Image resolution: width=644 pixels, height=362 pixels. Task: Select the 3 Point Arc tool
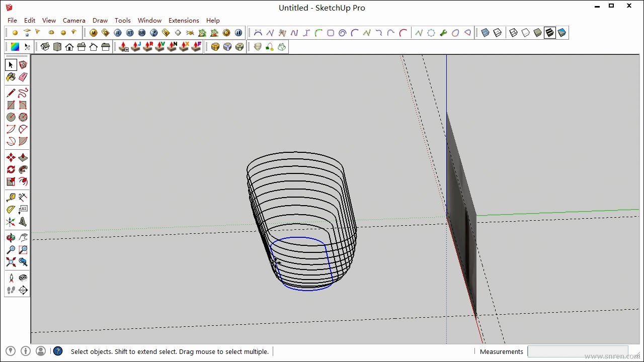click(x=11, y=141)
